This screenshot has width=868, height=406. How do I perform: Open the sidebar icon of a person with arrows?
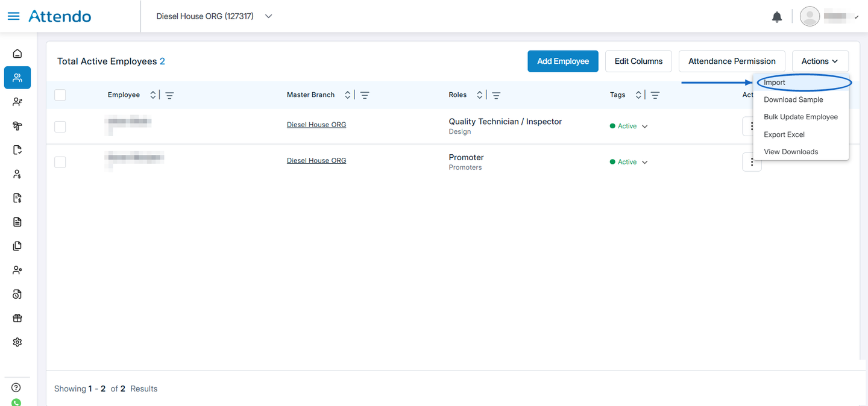point(17,102)
